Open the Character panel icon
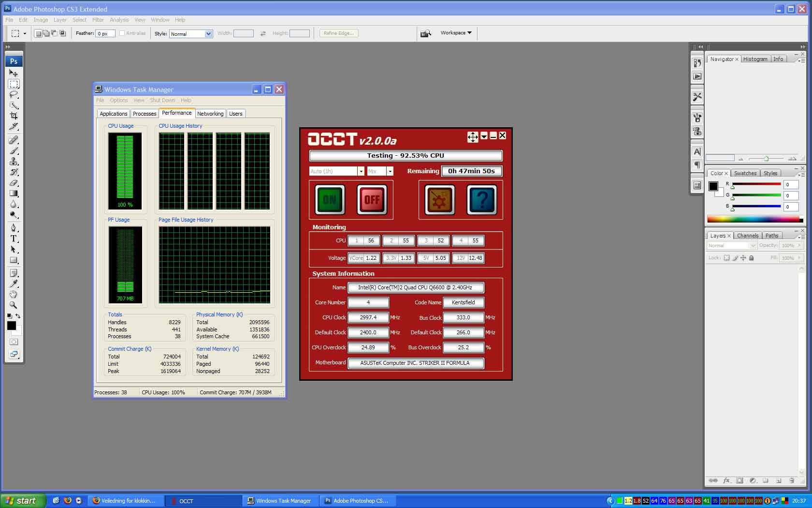812x508 pixels. pos(697,151)
